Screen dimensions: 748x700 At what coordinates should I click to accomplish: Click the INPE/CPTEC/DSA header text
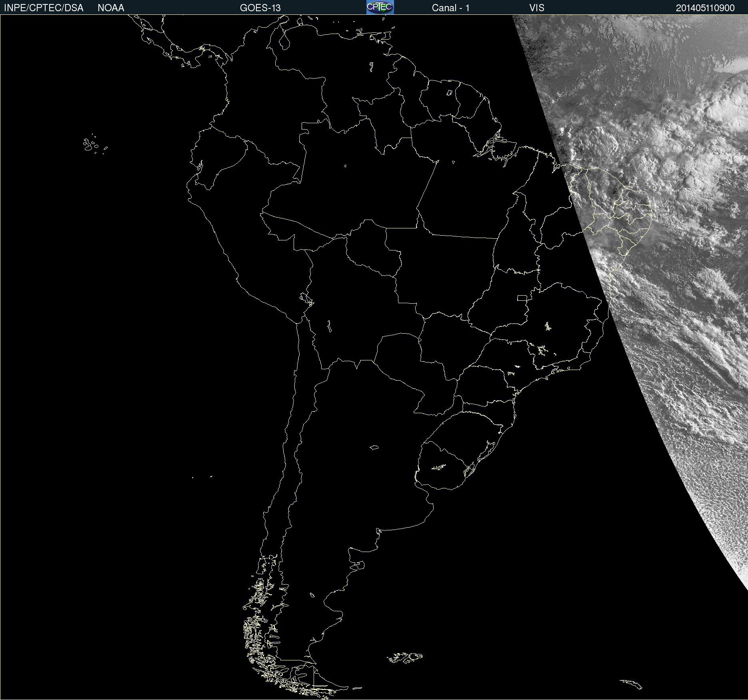[x=44, y=8]
